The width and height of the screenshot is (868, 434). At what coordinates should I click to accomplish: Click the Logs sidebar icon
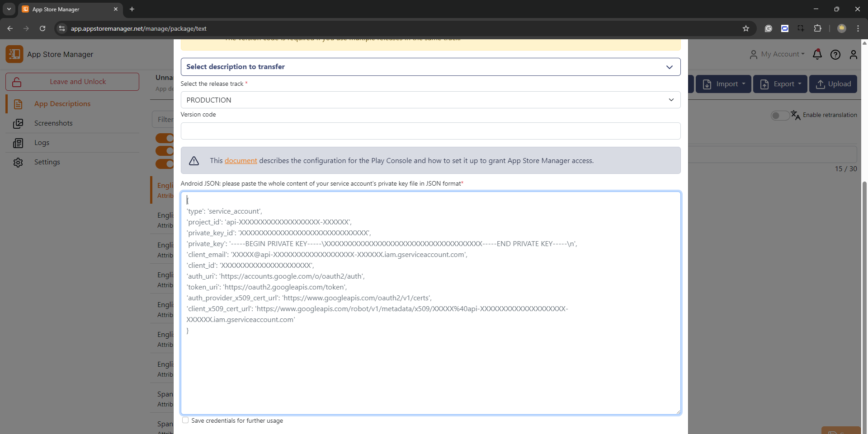(x=18, y=143)
